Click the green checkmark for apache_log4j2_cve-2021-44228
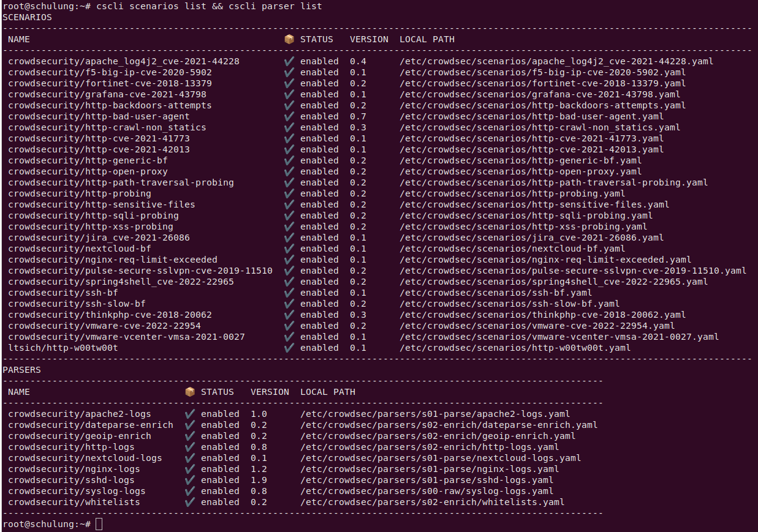Image resolution: width=758 pixels, height=532 pixels. [289, 61]
